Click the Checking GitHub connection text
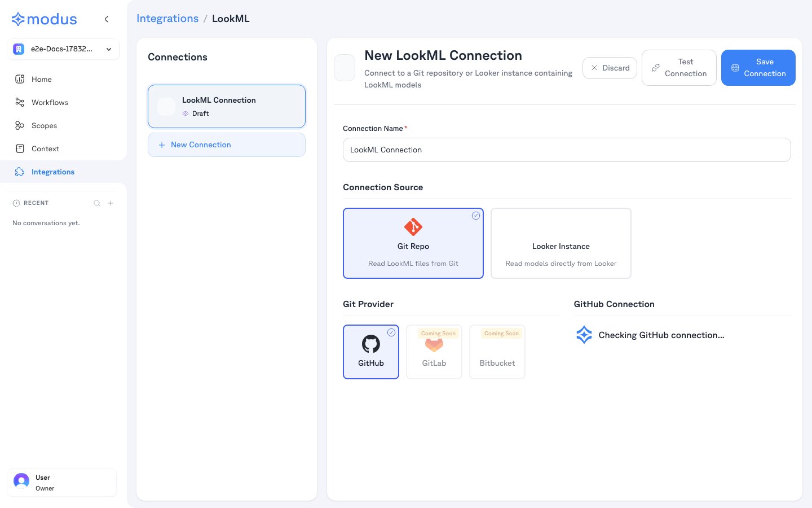812x508 pixels. (661, 335)
